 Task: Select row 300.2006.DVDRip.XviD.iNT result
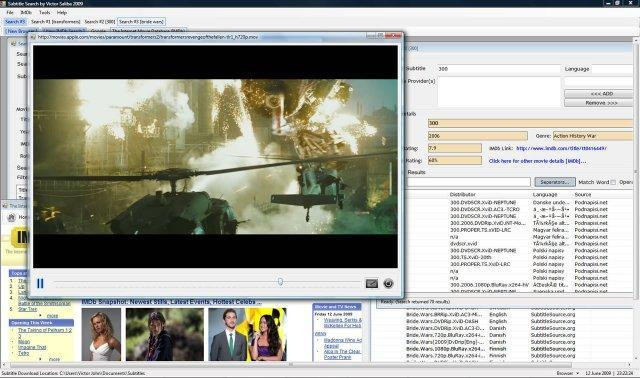coord(520,223)
